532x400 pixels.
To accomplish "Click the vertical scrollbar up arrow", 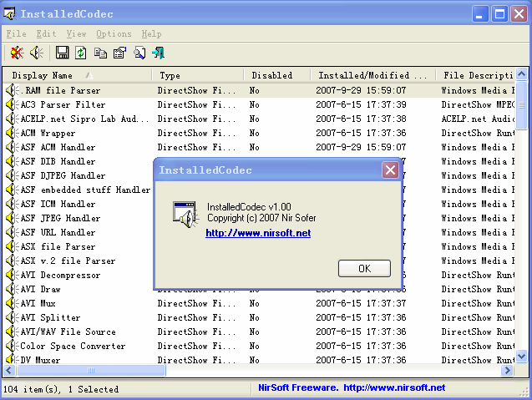I will click(x=521, y=73).
